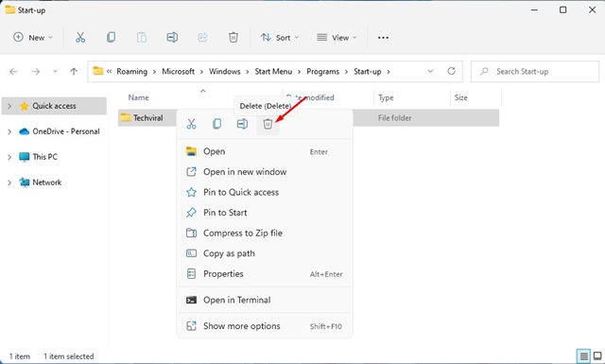
Task: Go forward with the right arrow
Action: pos(36,72)
